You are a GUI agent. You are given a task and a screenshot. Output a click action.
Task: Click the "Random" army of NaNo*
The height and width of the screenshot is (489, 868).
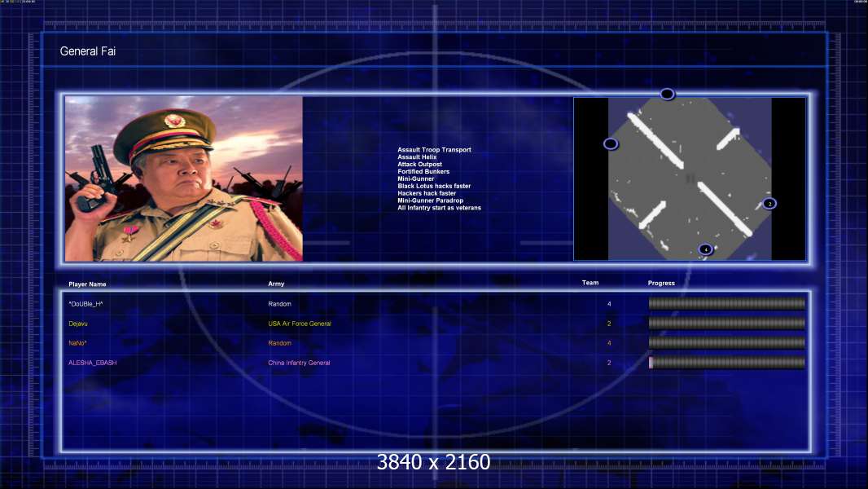point(279,343)
